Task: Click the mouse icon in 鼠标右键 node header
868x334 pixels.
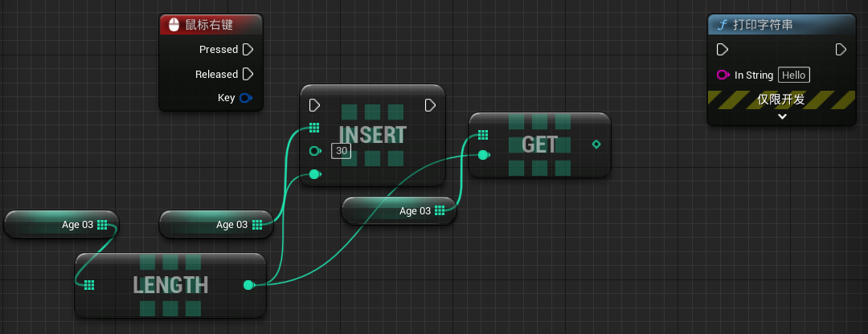Action: click(174, 25)
